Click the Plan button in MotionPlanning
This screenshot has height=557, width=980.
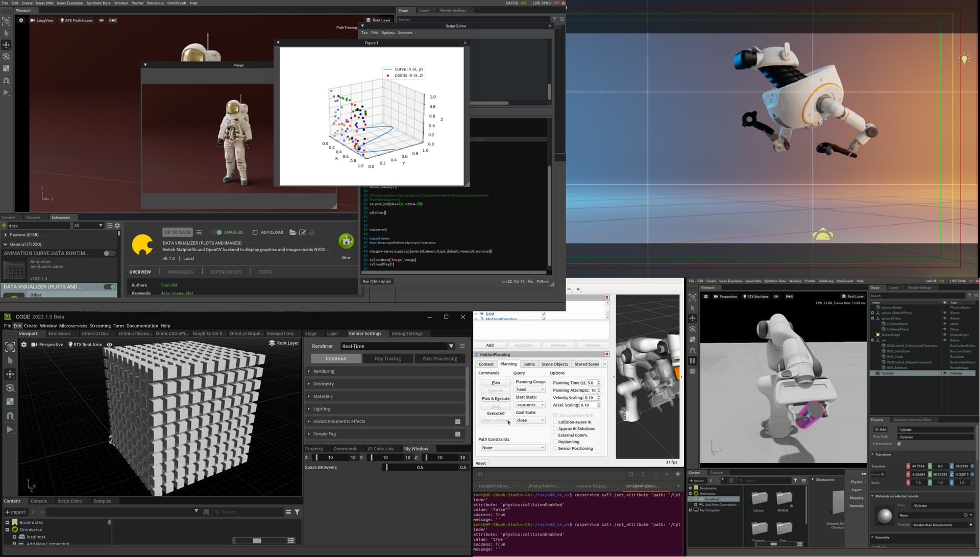click(496, 383)
